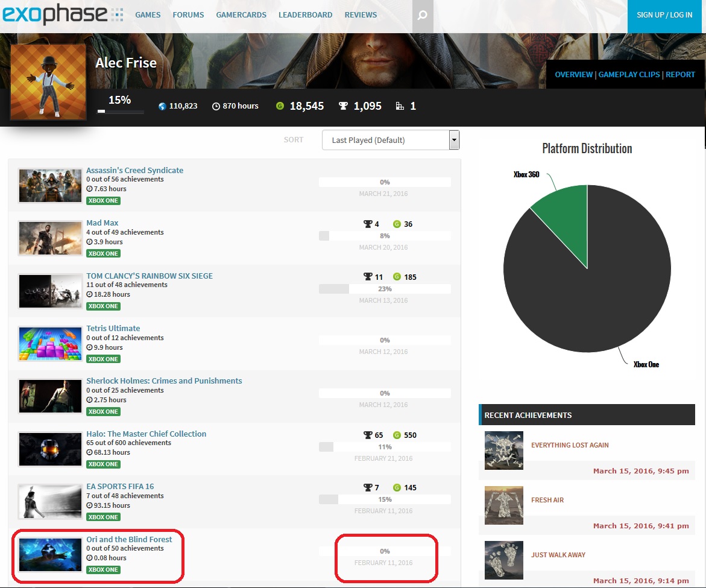This screenshot has height=588, width=706.
Task: Open the Assassin's Creed Syndicate title link
Action: (134, 170)
